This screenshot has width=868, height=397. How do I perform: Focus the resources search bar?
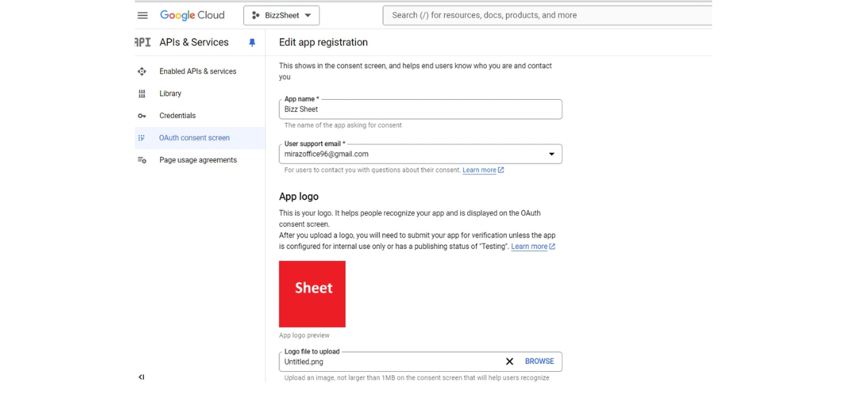547,16
